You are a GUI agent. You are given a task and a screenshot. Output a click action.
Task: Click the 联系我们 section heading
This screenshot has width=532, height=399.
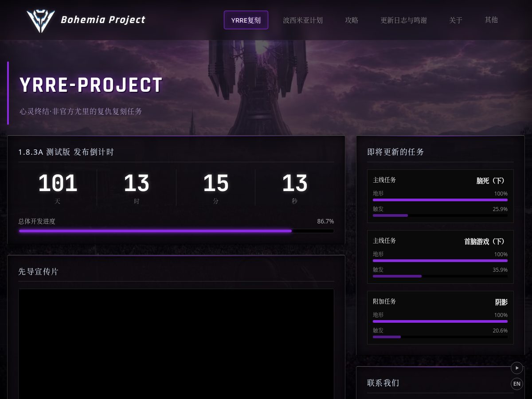point(383,383)
